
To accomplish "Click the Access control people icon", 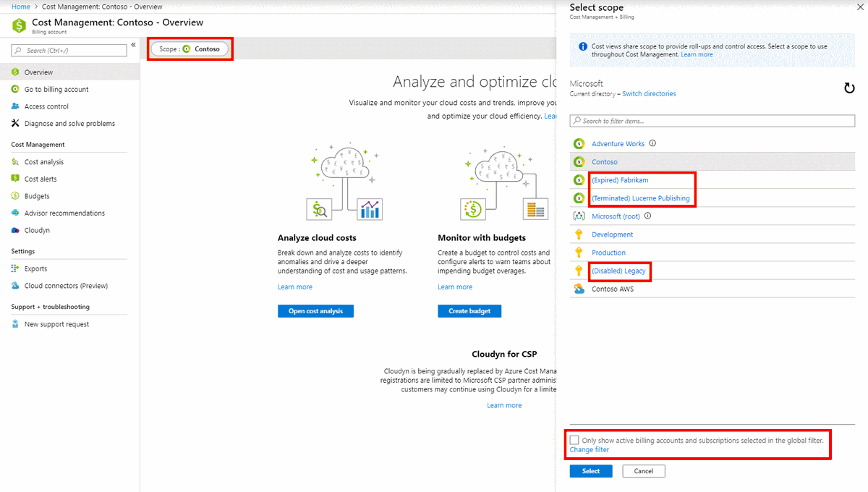I will tap(16, 106).
